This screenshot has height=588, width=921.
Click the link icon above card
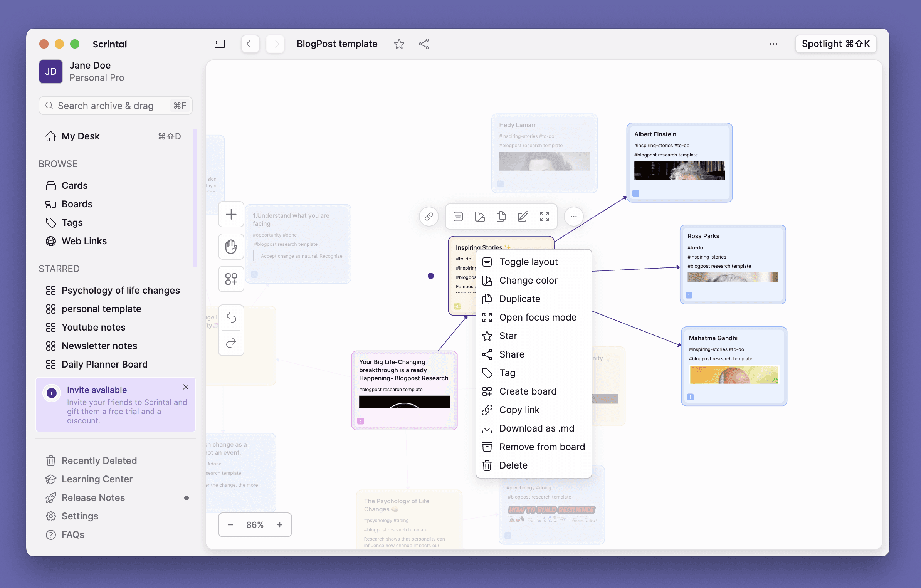point(429,217)
